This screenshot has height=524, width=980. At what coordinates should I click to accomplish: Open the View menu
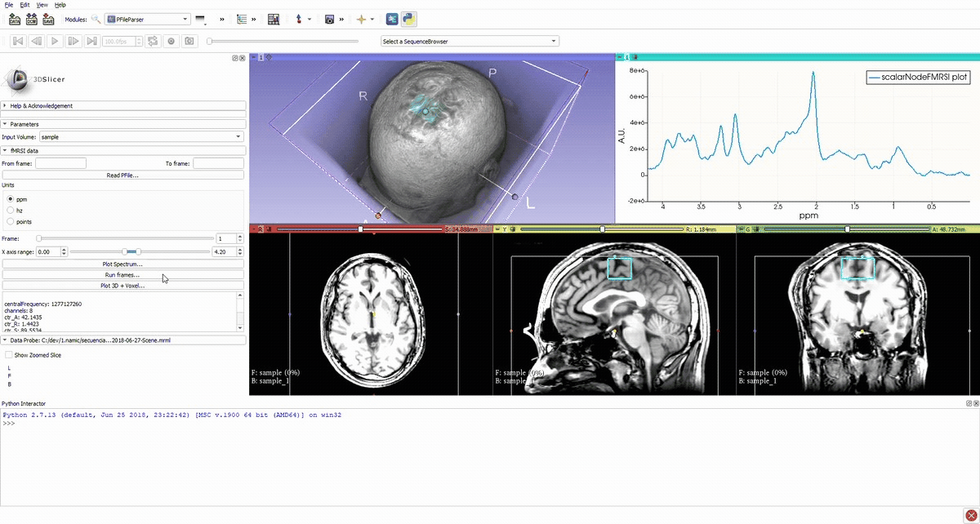pyautogui.click(x=42, y=5)
